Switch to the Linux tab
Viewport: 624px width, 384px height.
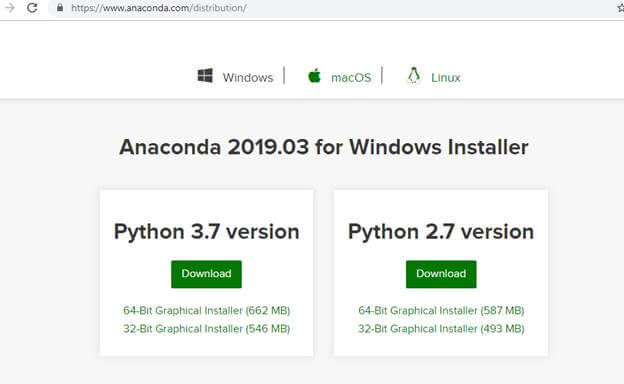pos(446,78)
